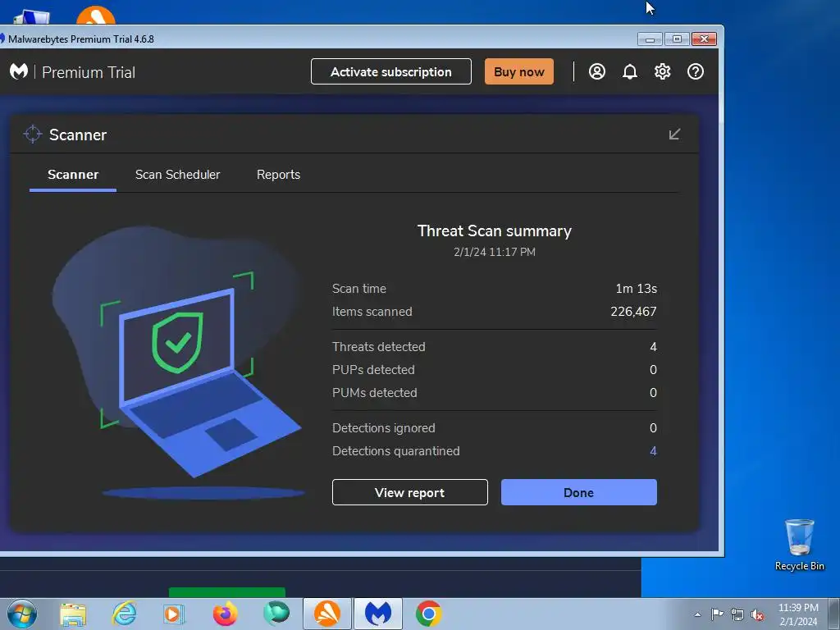Click the scan date 2/1/24 11:17 PM

tap(495, 252)
